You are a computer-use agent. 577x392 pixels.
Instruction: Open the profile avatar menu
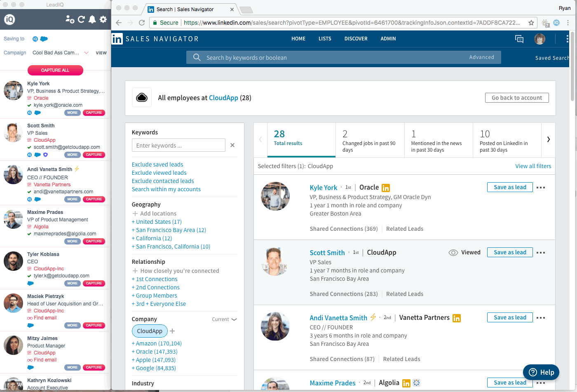click(x=539, y=39)
